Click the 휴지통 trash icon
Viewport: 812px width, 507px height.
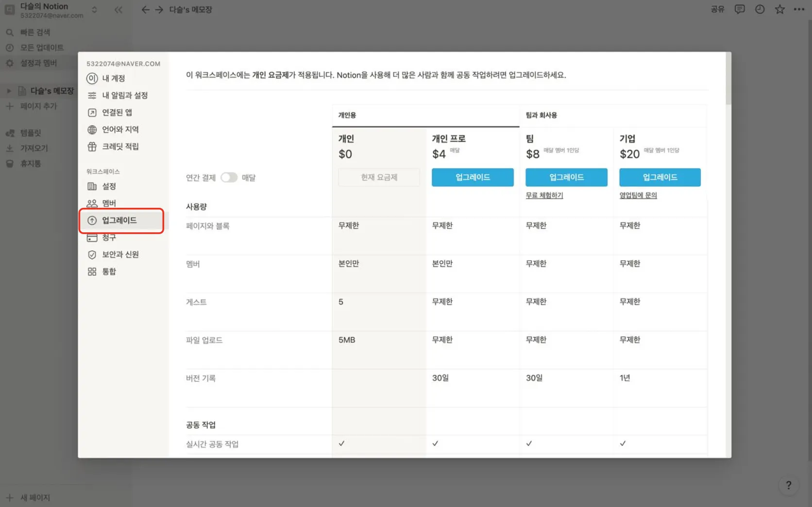[x=10, y=164]
